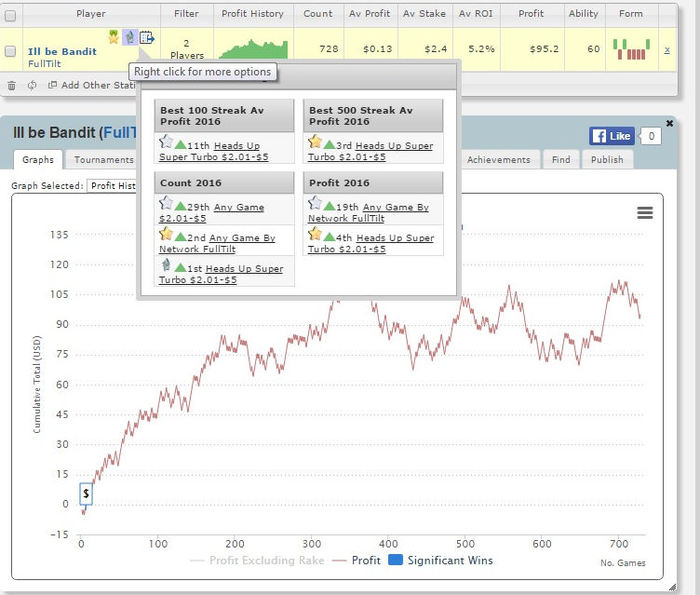The width and height of the screenshot is (700, 595).
Task: Toggle the Significant Wins legend series
Action: 441,560
